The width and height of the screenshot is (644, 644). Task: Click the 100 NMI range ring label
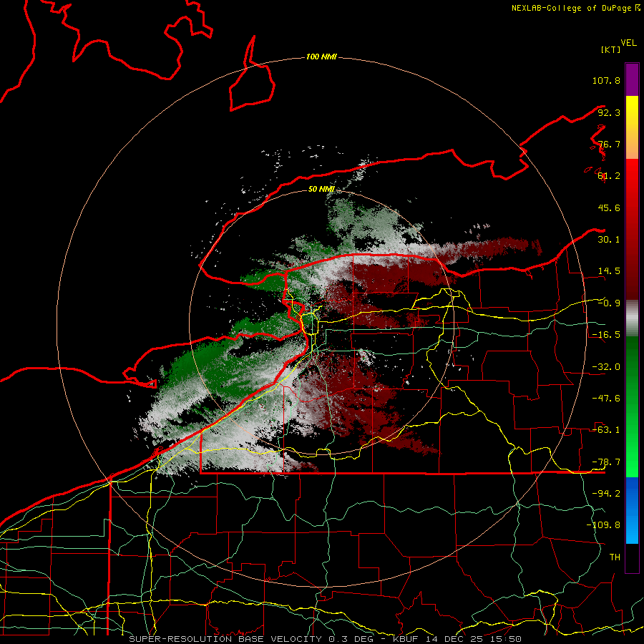pos(321,57)
